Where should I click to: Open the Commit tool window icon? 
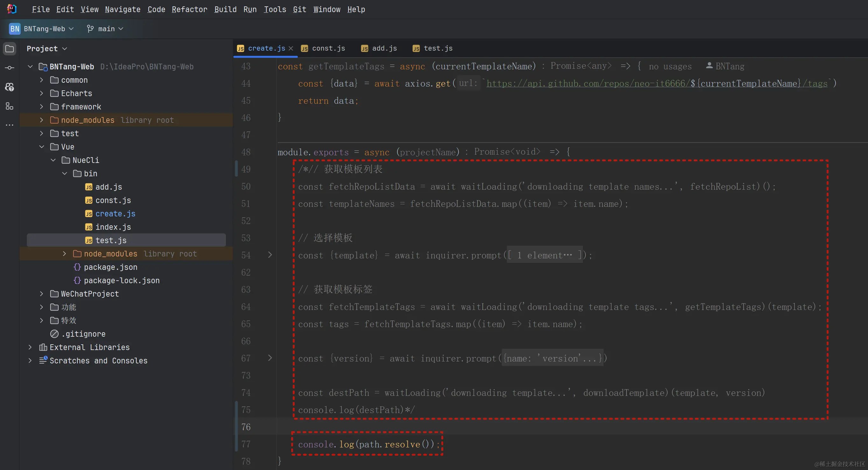click(10, 68)
